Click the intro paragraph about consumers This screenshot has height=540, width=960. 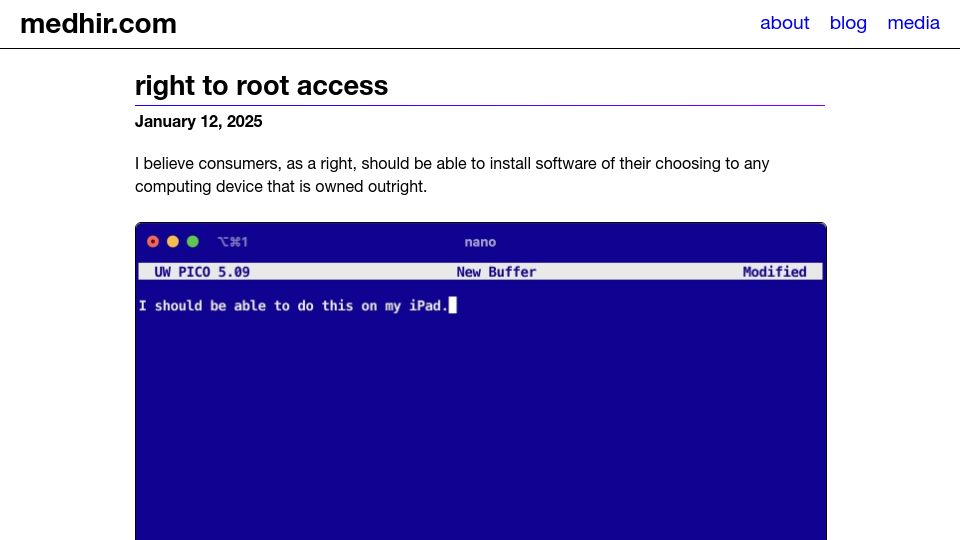click(452, 175)
